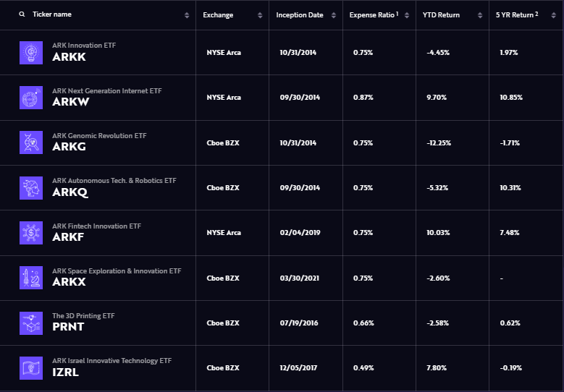Select ARK Genomic Revolution ETF name

pos(99,136)
